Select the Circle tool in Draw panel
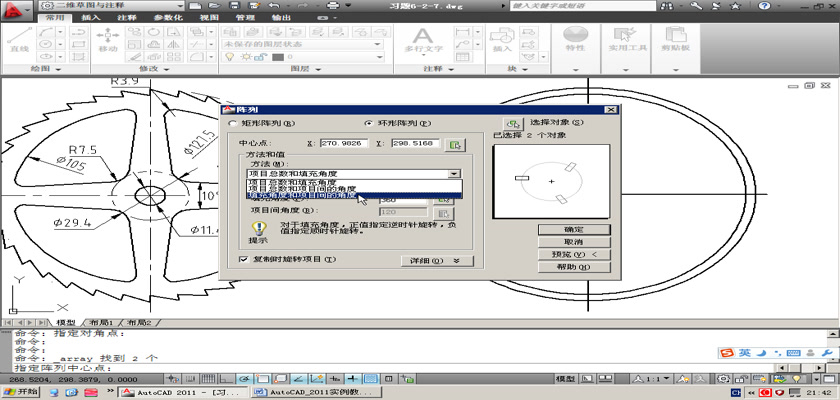 click(46, 44)
